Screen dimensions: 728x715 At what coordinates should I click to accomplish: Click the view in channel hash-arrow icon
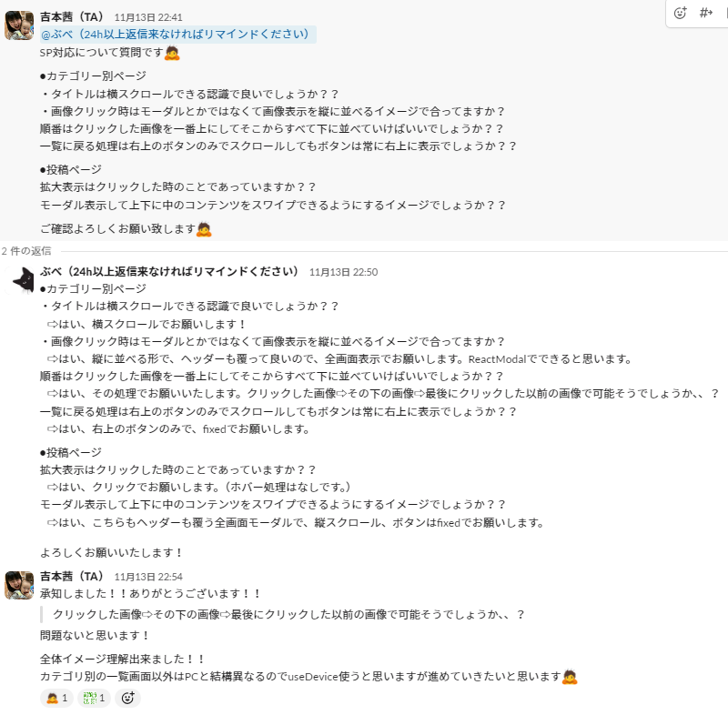(x=705, y=13)
